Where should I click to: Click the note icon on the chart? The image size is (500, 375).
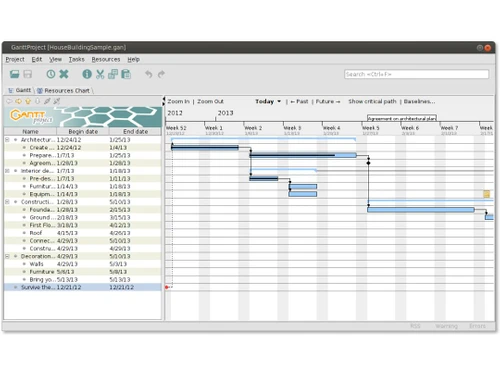pos(487,194)
